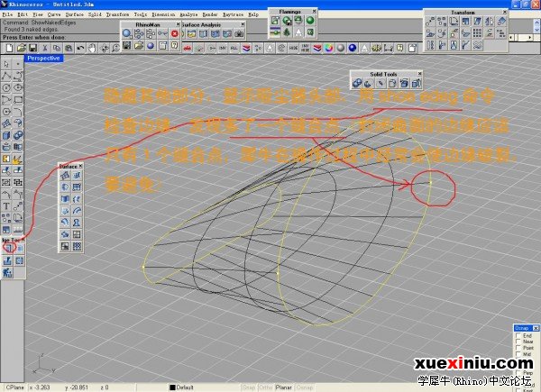Image resolution: width=541 pixels, height=392 pixels.
Task: Open the Surface menu
Action: (x=75, y=14)
